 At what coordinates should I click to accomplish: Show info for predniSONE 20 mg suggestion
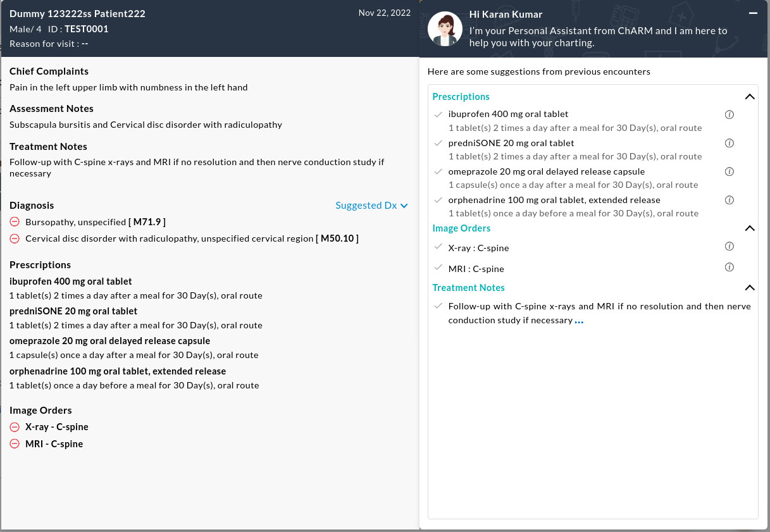(x=729, y=143)
